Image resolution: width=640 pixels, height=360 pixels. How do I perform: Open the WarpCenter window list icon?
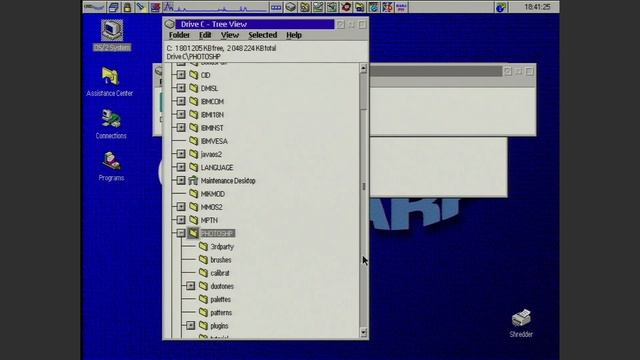pos(113,7)
